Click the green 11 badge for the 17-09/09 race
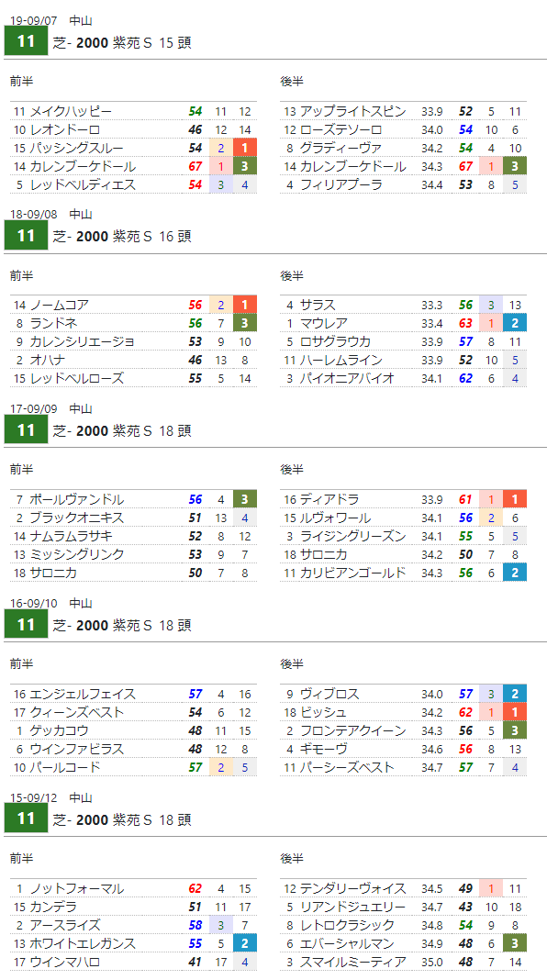This screenshot has height=980, width=547. point(26,430)
